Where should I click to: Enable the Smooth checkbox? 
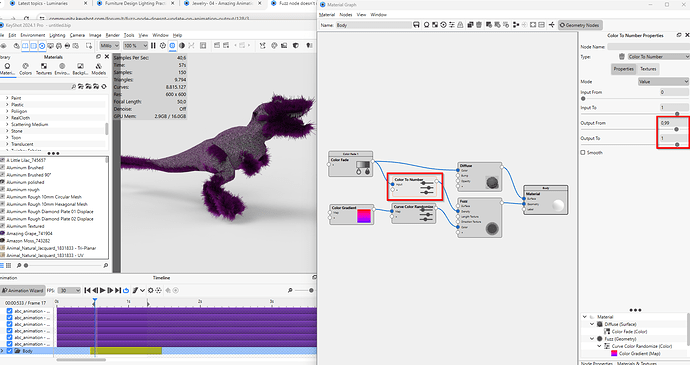(583, 152)
